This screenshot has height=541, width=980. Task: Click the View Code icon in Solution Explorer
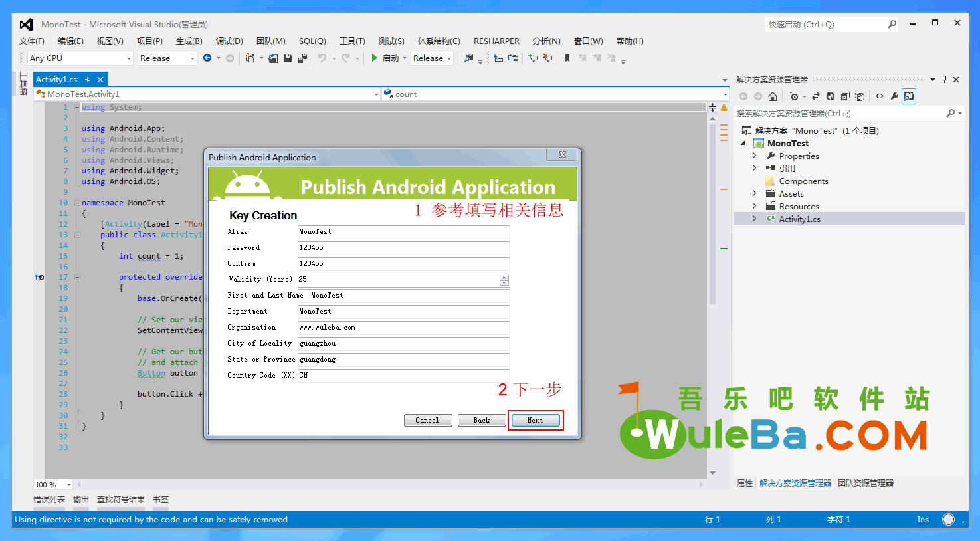tap(880, 96)
